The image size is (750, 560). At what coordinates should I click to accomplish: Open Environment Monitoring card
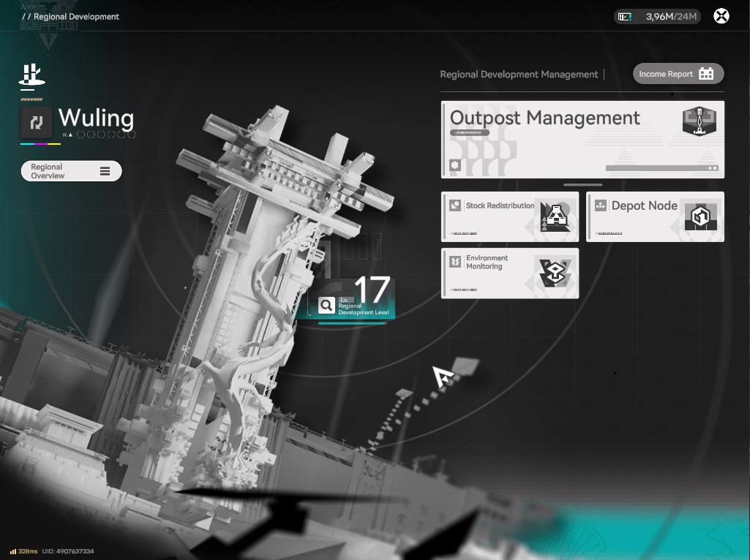coord(509,273)
